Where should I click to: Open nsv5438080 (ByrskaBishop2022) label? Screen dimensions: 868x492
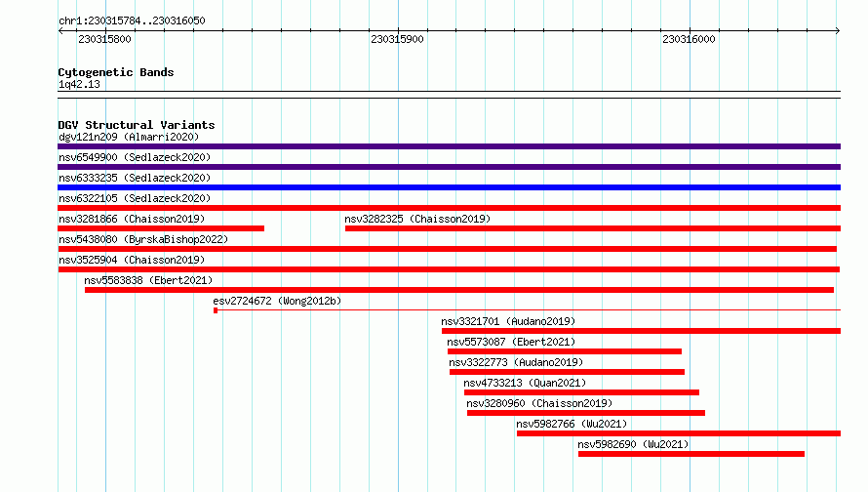(x=143, y=239)
